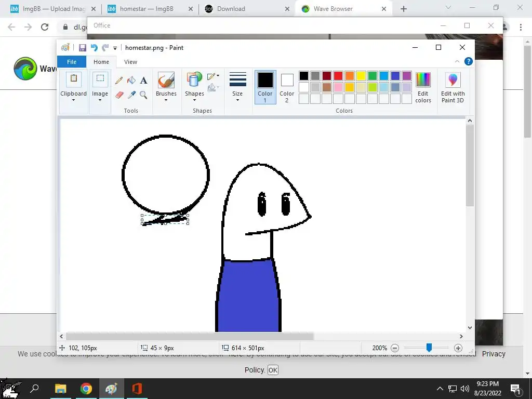
Task: Select the Magnifier tool
Action: click(x=143, y=95)
